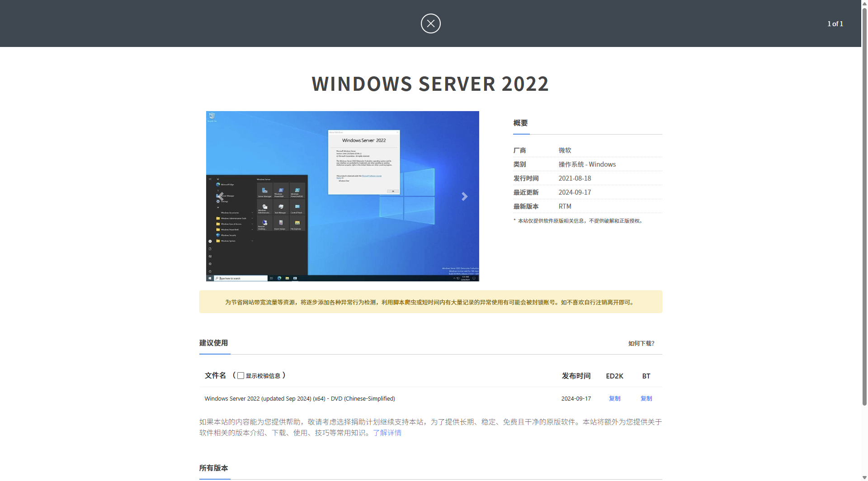
Task: Click the 发布时间 column header
Action: coord(576,375)
